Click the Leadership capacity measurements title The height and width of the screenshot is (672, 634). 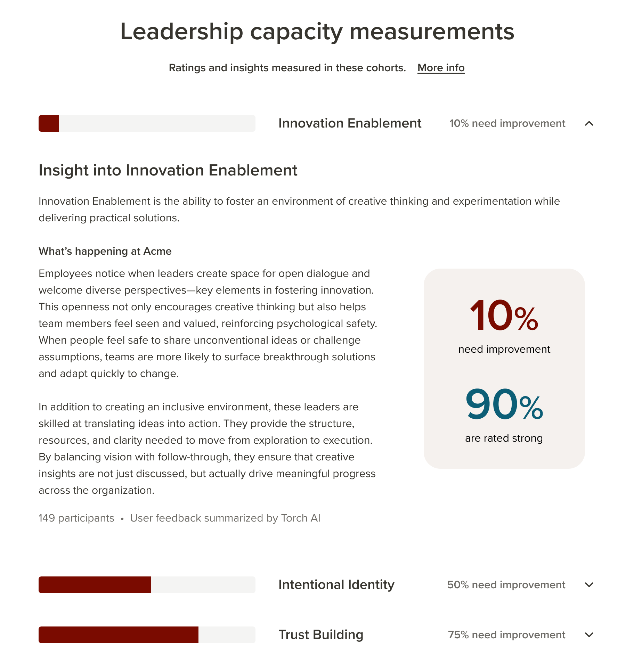(317, 32)
